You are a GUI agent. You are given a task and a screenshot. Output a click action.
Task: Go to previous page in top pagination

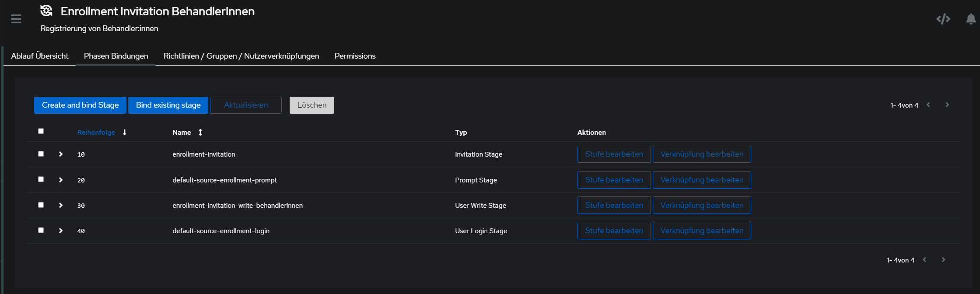pos(928,105)
